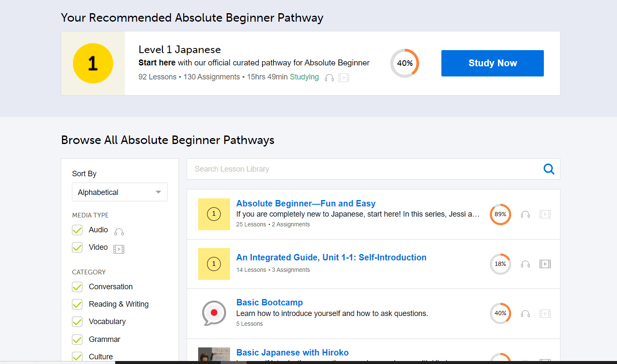Click headphones icon for Basic Bootcamp
Screen dimensions: 617x364
[x=525, y=314]
